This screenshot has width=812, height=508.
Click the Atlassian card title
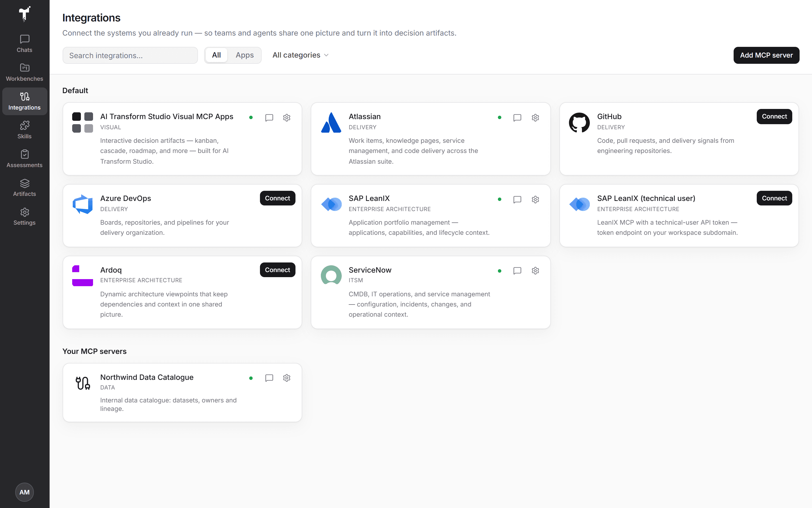coord(365,117)
